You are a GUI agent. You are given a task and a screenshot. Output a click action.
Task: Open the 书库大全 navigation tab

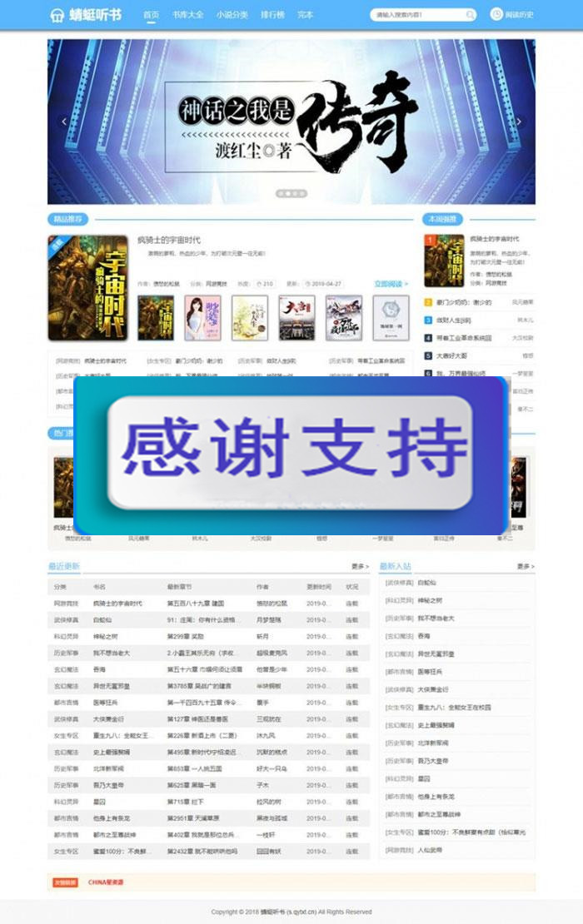(188, 15)
